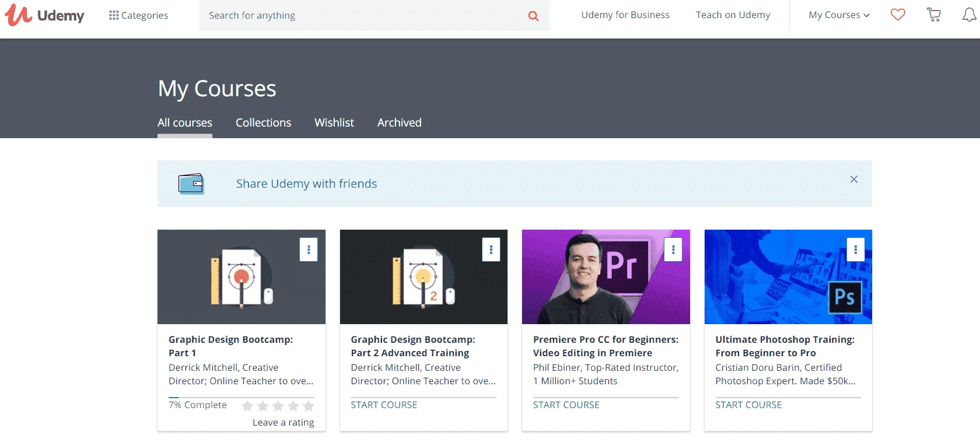Click title Graphic Design Bootcamp: Part 1

pyautogui.click(x=230, y=346)
